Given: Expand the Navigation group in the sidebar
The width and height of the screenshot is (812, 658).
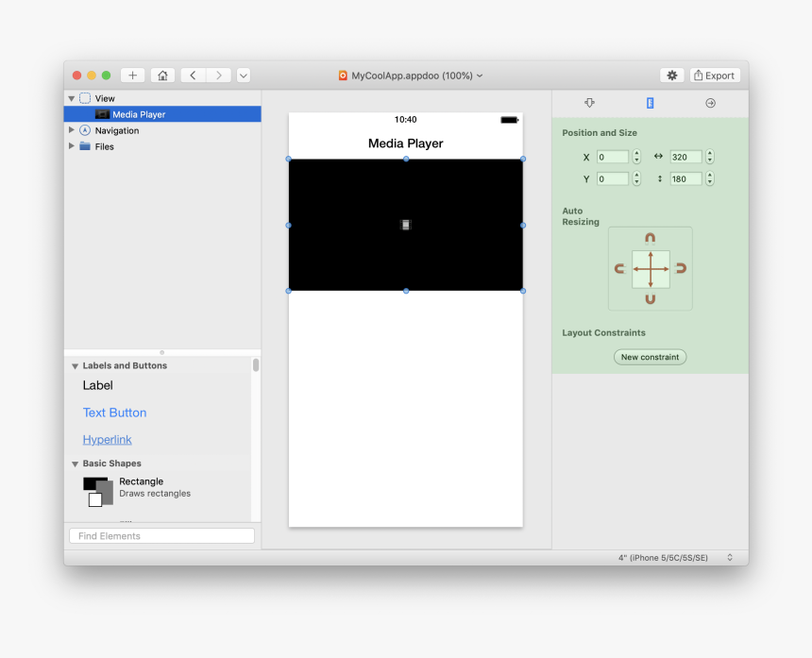Looking at the screenshot, I should click(71, 130).
